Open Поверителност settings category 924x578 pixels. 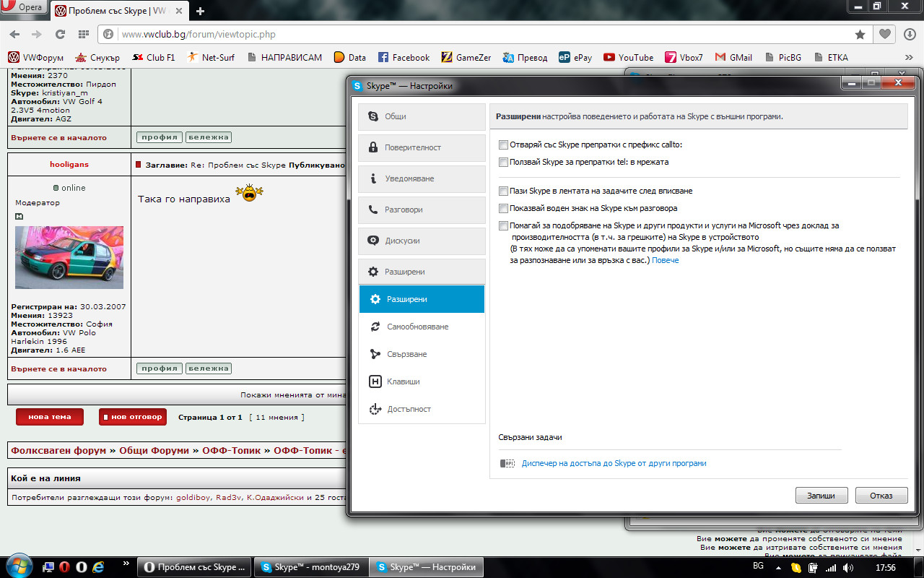point(422,147)
